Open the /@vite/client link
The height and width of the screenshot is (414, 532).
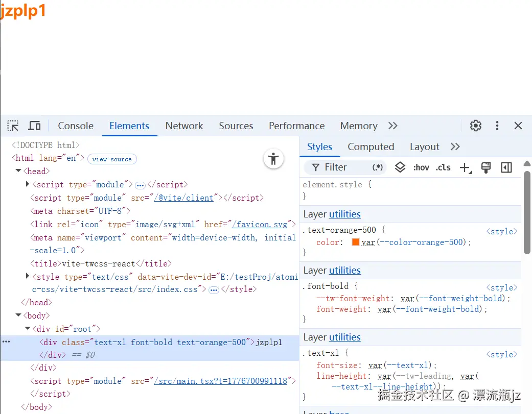(x=183, y=198)
